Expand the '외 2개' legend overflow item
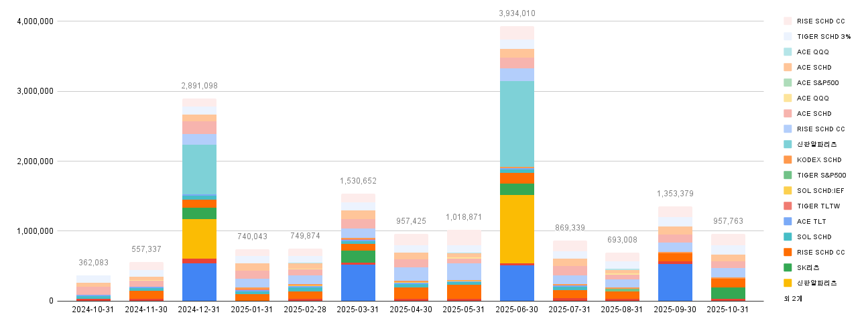The width and height of the screenshot is (868, 331). coord(793,298)
